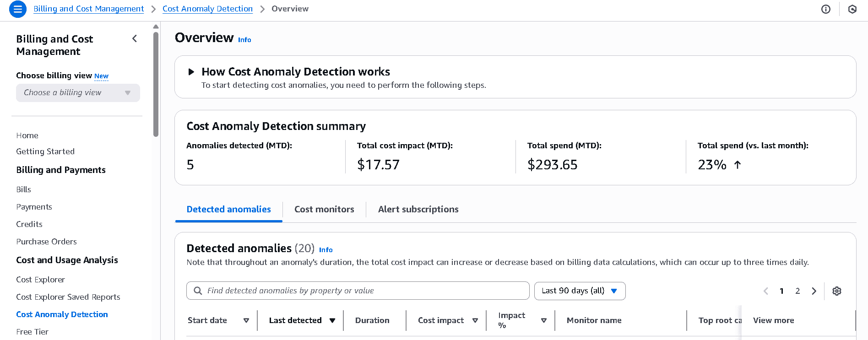Click the New badge by billing view
This screenshot has height=340, width=868.
[x=101, y=76]
